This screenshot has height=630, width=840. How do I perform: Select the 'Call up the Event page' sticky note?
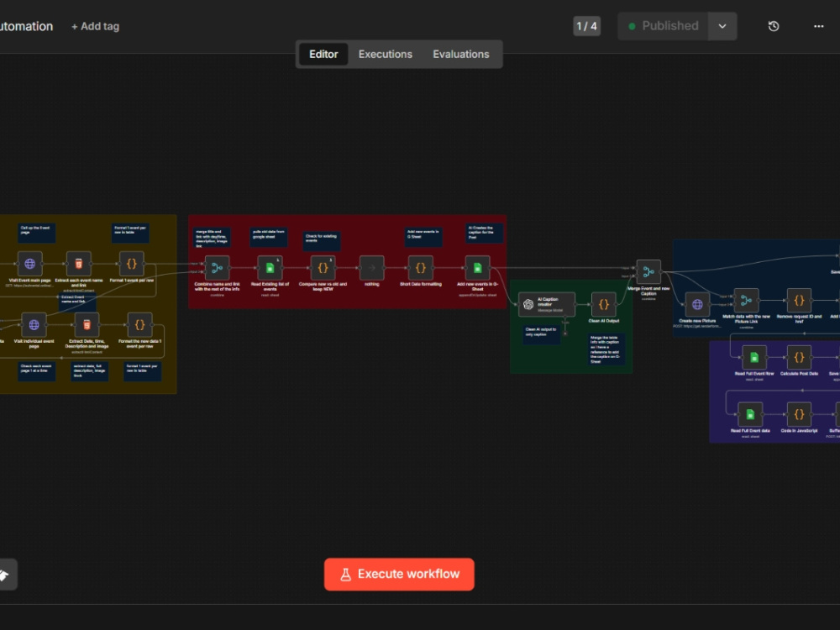[36, 233]
